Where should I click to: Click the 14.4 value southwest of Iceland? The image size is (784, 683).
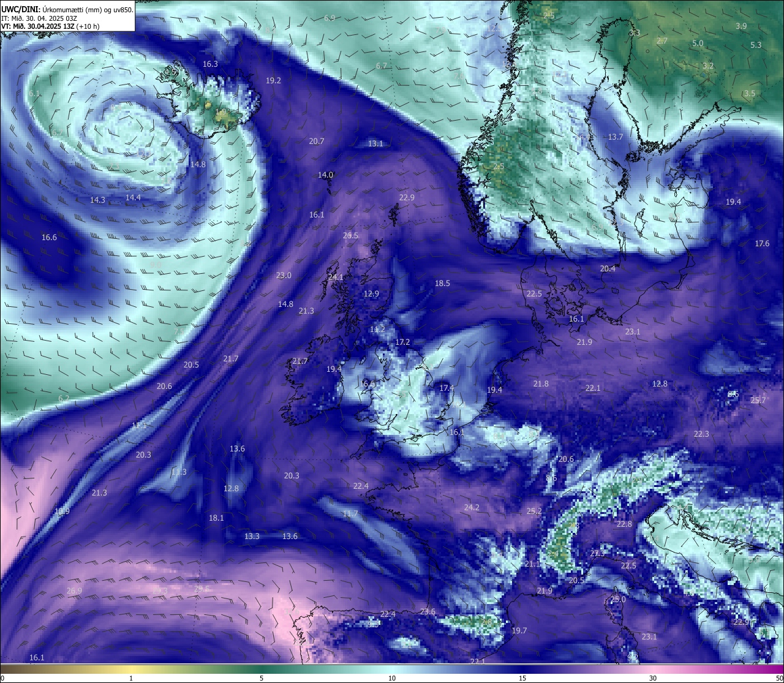coord(133,197)
